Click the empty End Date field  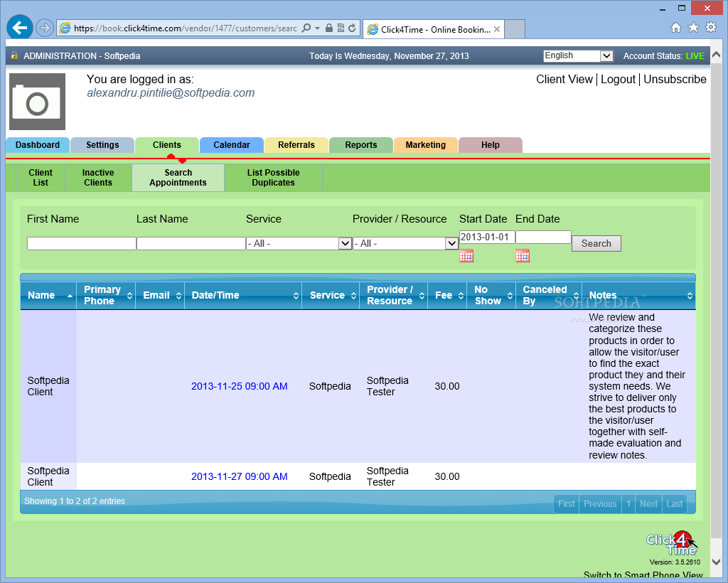tap(543, 237)
